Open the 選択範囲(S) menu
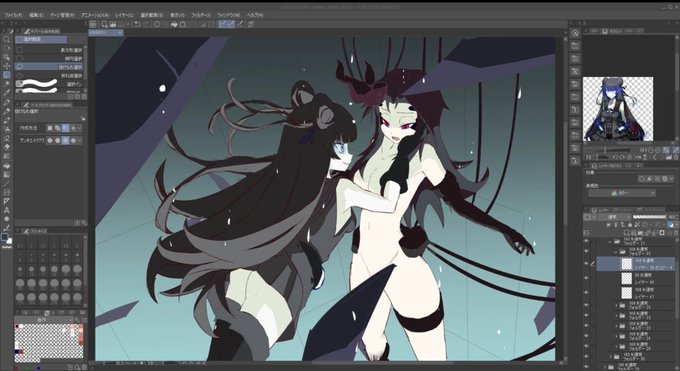This screenshot has height=371, width=680. coord(151,15)
